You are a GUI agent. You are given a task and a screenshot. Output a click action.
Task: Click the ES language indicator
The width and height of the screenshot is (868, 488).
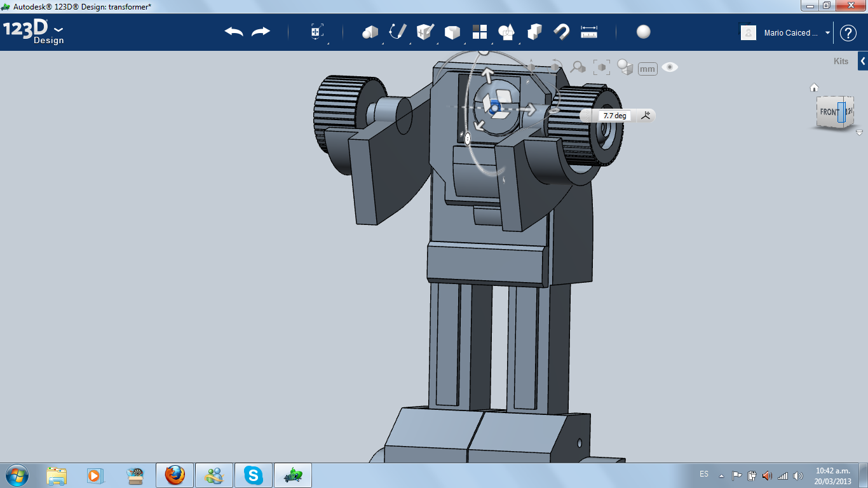[x=704, y=474]
